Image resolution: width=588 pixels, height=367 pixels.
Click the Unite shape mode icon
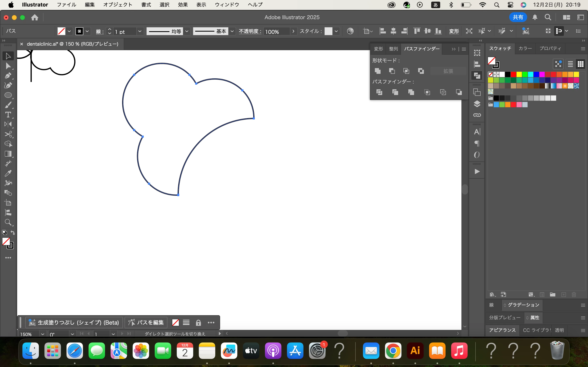coord(378,71)
